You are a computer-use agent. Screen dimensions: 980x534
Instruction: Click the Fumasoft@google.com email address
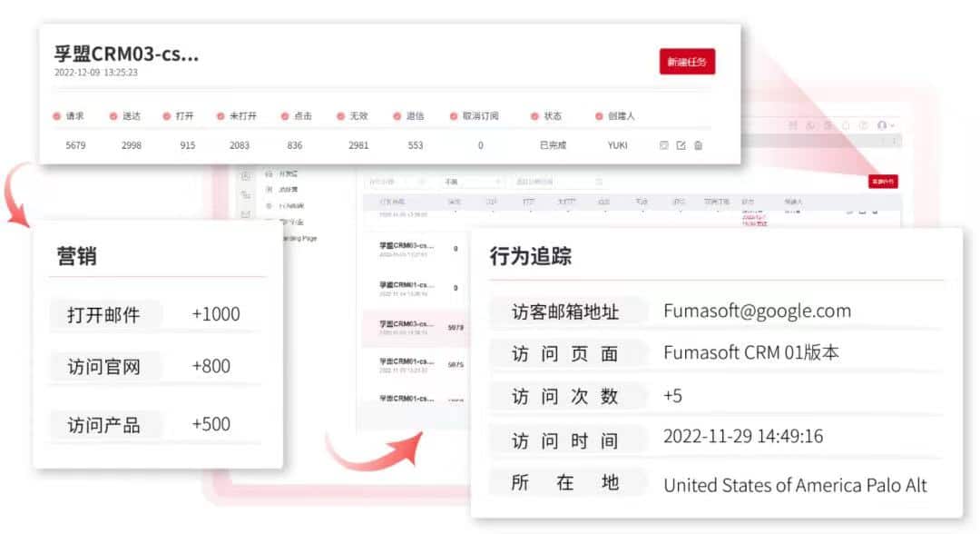coord(757,311)
